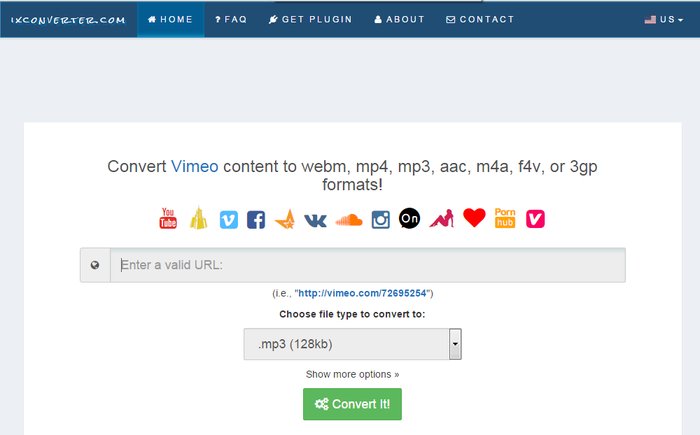Open the About page
This screenshot has width=700, height=435.
[x=400, y=19]
